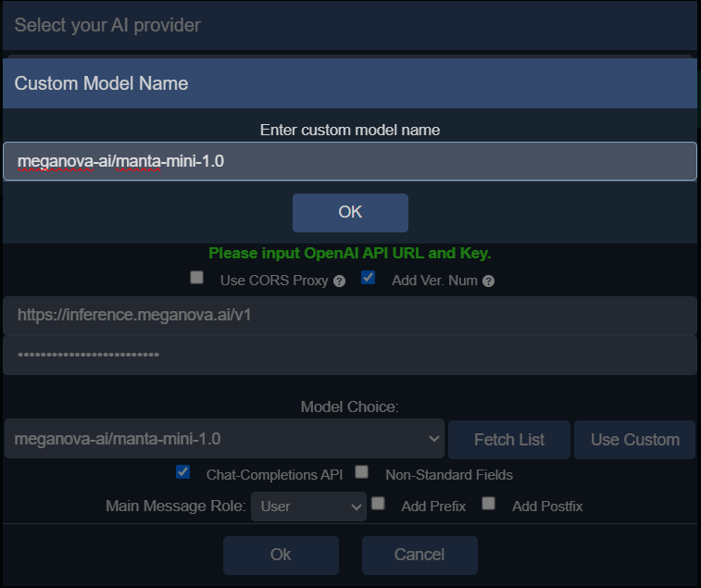Disable the Chat-Completions API checkbox
Viewport: 701px width, 588px height.
[182, 472]
